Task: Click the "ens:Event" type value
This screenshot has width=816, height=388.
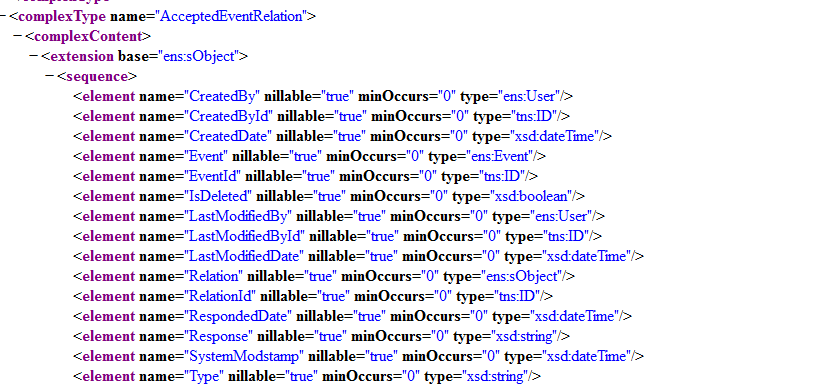Action: click(500, 156)
